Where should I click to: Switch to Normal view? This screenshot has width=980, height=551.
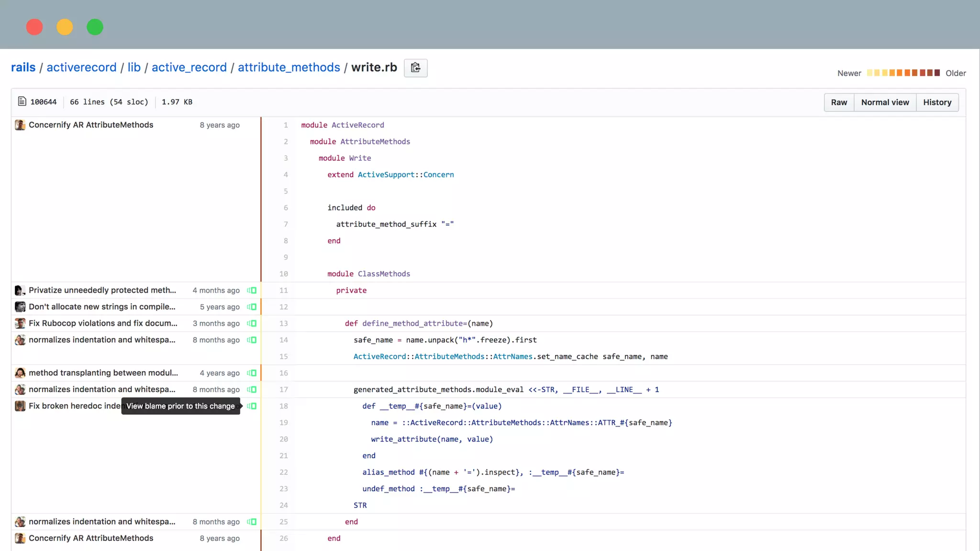pos(885,102)
